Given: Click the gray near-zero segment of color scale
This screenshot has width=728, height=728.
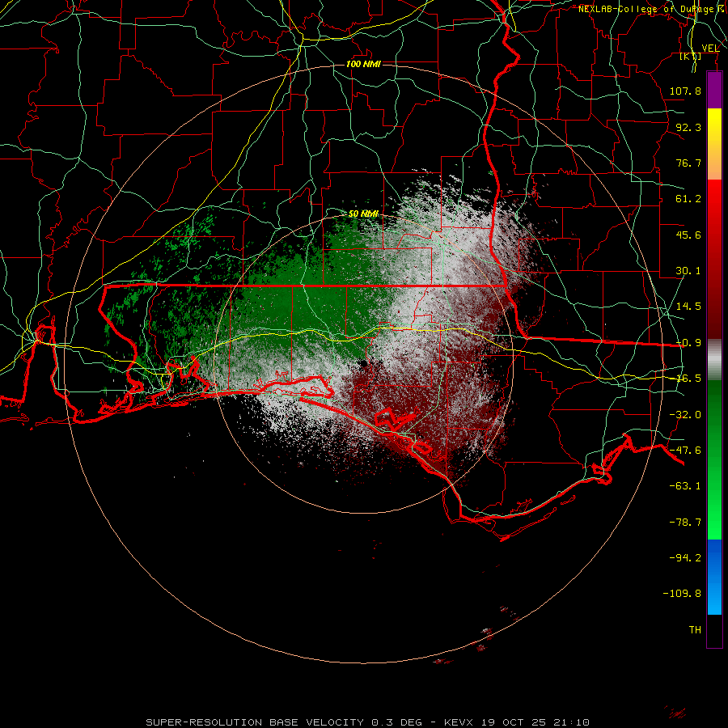Looking at the screenshot, I should [x=714, y=360].
